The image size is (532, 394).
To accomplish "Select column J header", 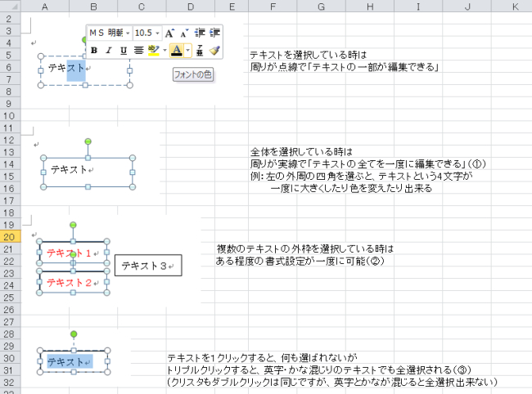I will [x=467, y=7].
